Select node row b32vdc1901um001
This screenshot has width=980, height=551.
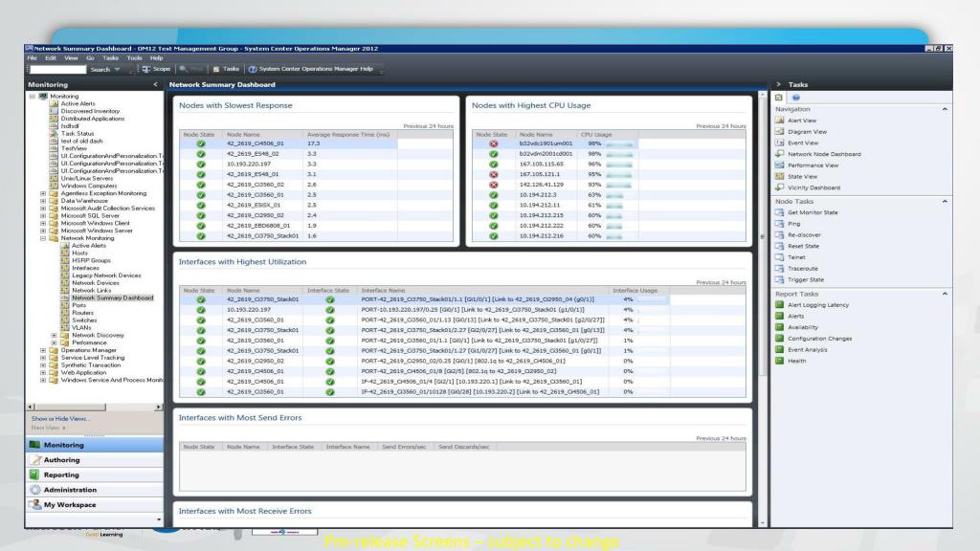(x=609, y=143)
